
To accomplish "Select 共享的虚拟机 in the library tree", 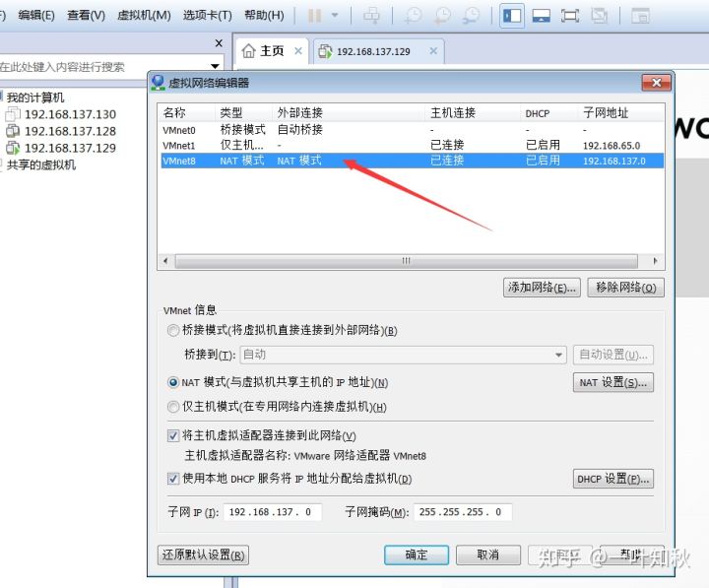I will coord(41,164).
